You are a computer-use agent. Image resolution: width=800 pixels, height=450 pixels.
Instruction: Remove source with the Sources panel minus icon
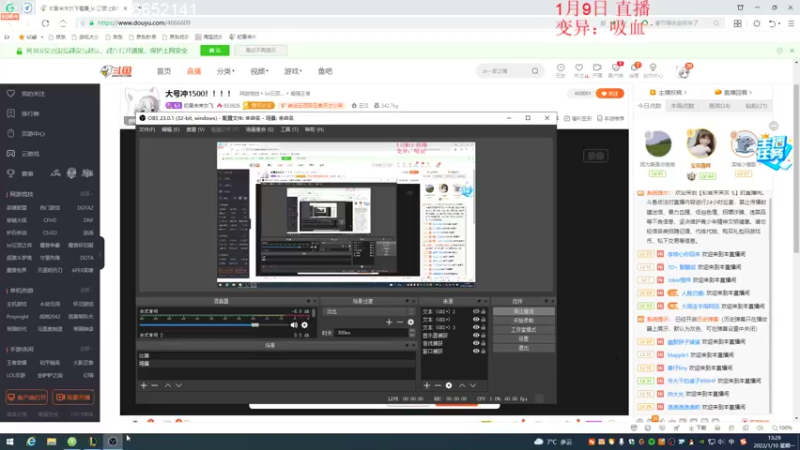[x=437, y=385]
